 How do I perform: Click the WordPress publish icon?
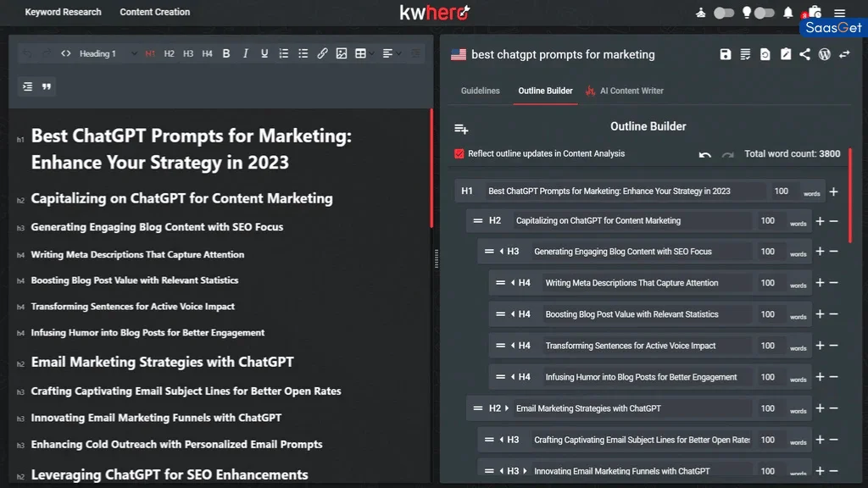click(824, 54)
